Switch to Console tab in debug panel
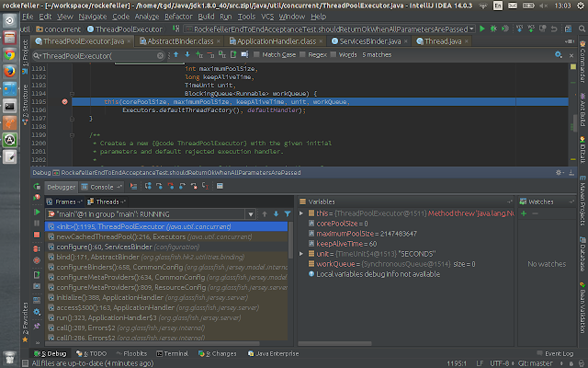 102,187
